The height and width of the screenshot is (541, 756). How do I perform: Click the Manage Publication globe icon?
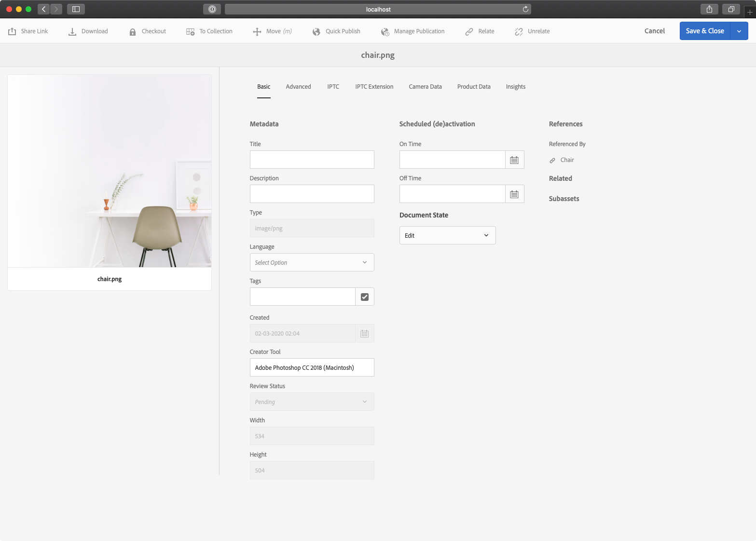pyautogui.click(x=385, y=32)
